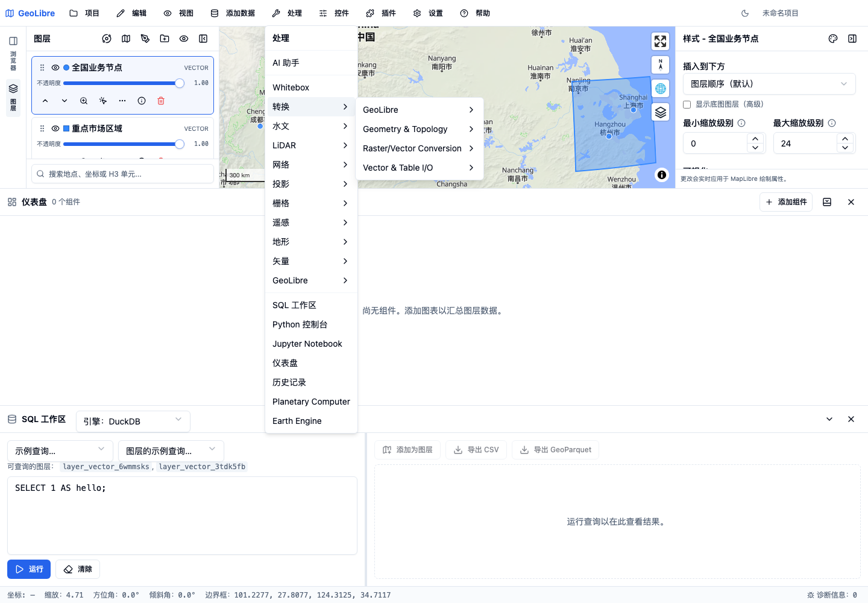Expand the LiDAR submenu
This screenshot has width=868, height=603.
[311, 145]
